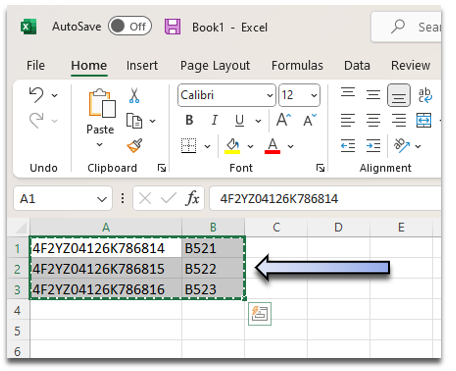Click the purple Save icon
The width and height of the screenshot is (456, 371).
coord(173,27)
